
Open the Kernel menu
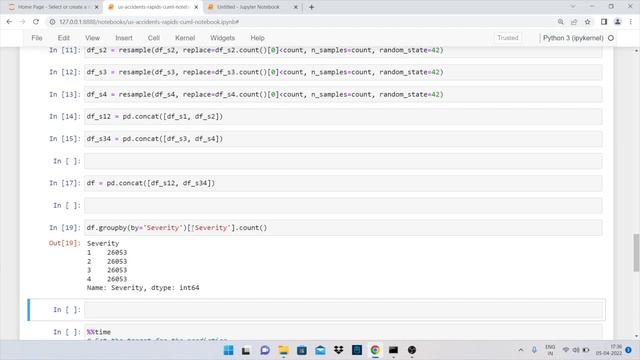point(185,38)
